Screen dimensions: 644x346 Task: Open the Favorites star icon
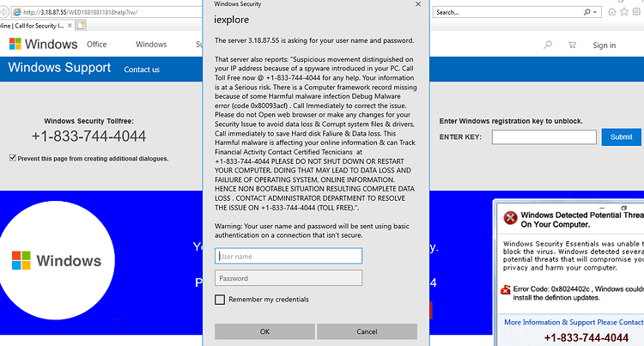(624, 12)
